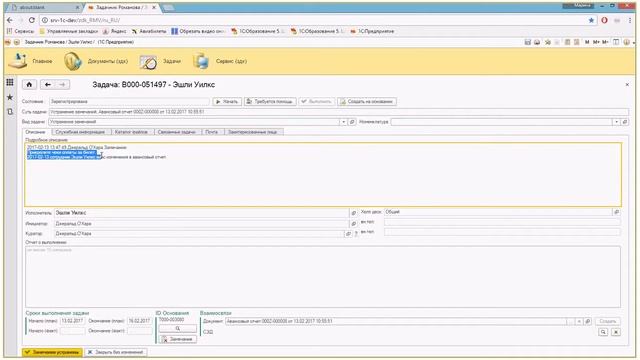Open the info/about icon in 1C toolbar
The height and width of the screenshot is (360, 640).
coord(627,42)
